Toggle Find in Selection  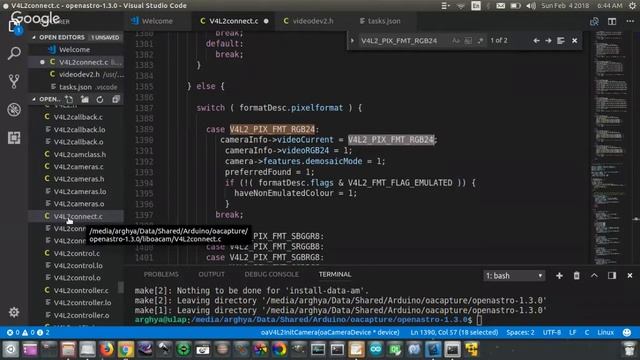click(x=561, y=40)
